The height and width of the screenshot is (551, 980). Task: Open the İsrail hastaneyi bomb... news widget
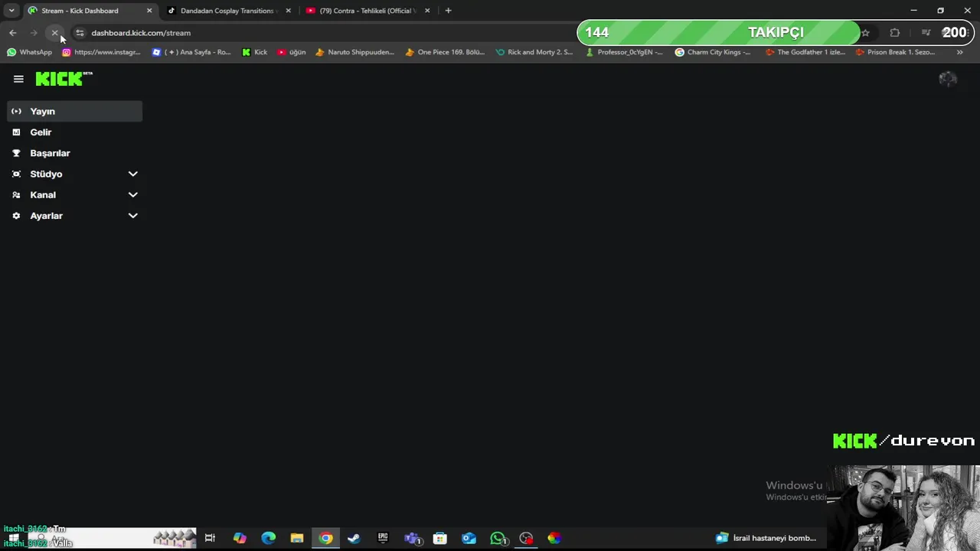click(766, 538)
